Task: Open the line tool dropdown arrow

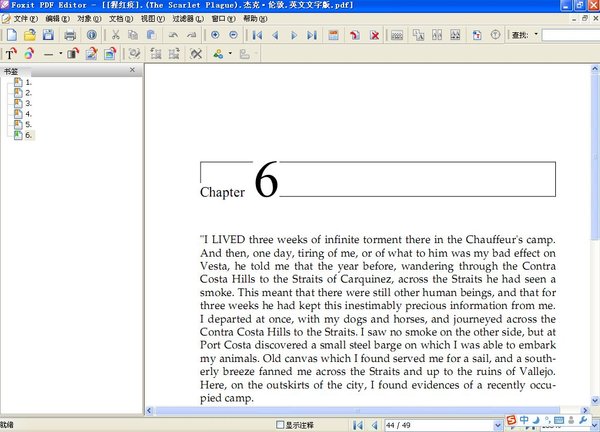Action: pos(60,53)
